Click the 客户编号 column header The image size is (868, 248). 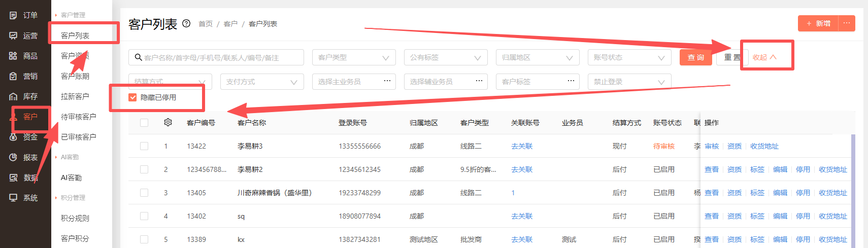(x=201, y=123)
